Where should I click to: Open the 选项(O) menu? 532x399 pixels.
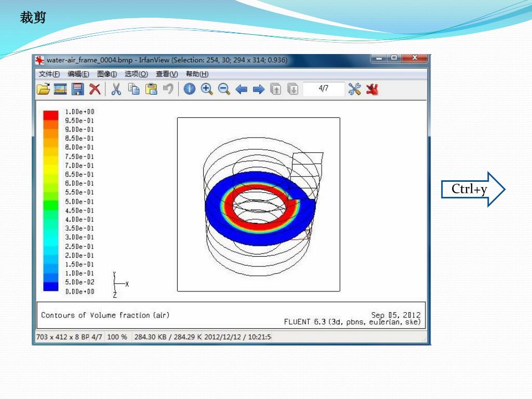pos(136,74)
